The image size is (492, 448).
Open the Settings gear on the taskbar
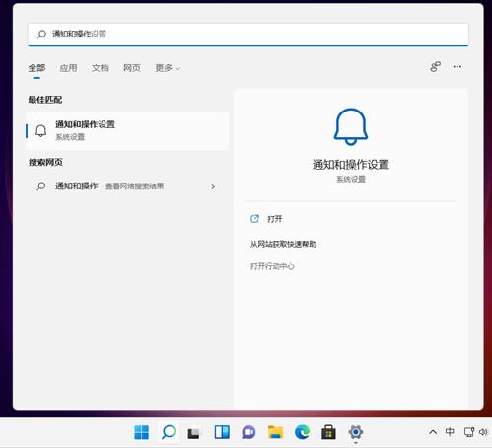[356, 432]
